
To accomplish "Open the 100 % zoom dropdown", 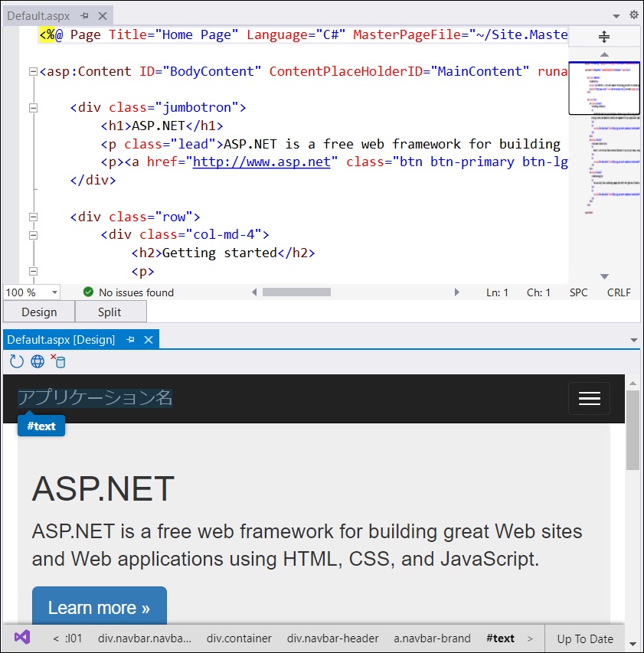I will 54,292.
